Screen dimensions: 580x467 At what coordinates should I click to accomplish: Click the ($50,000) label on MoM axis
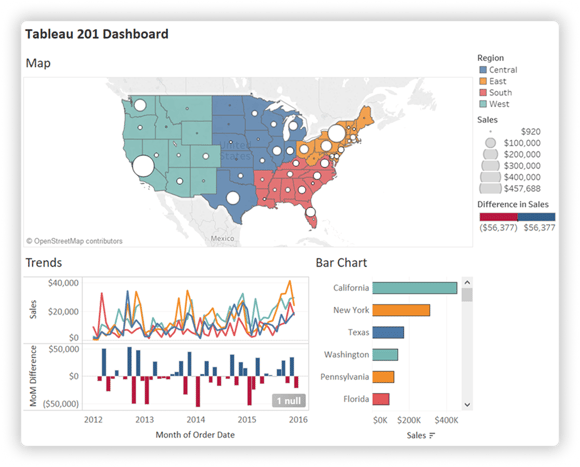(x=61, y=404)
